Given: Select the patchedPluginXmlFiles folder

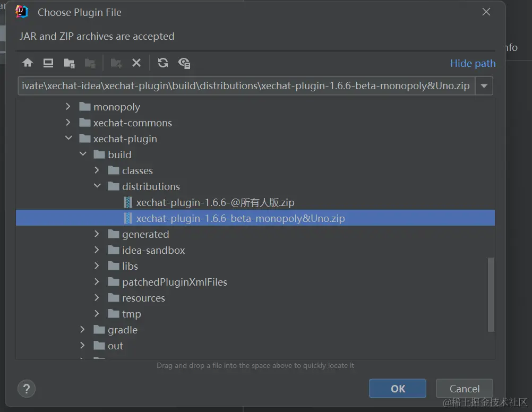Looking at the screenshot, I should 174,282.
